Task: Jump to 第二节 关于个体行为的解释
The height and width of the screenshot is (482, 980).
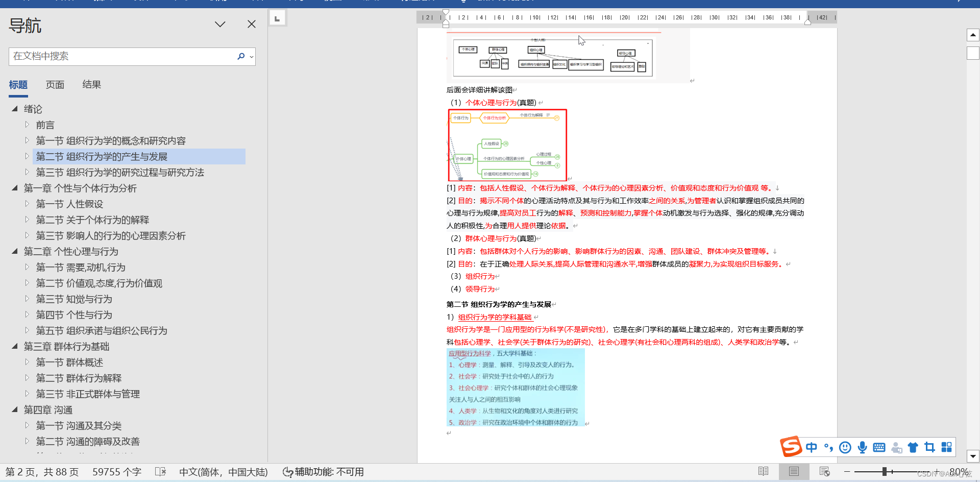Action: pos(92,220)
